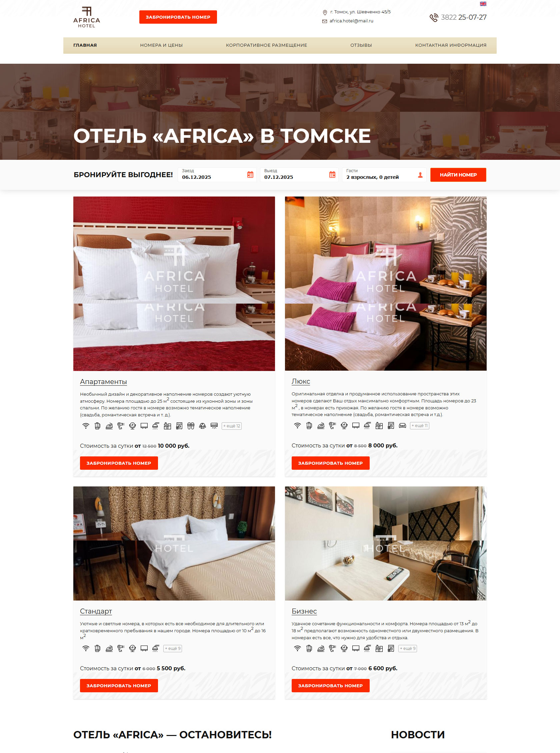This screenshot has width=560, height=753.
Task: Expand the '+ ещё 11' amenities for Люкс
Action: 420,425
